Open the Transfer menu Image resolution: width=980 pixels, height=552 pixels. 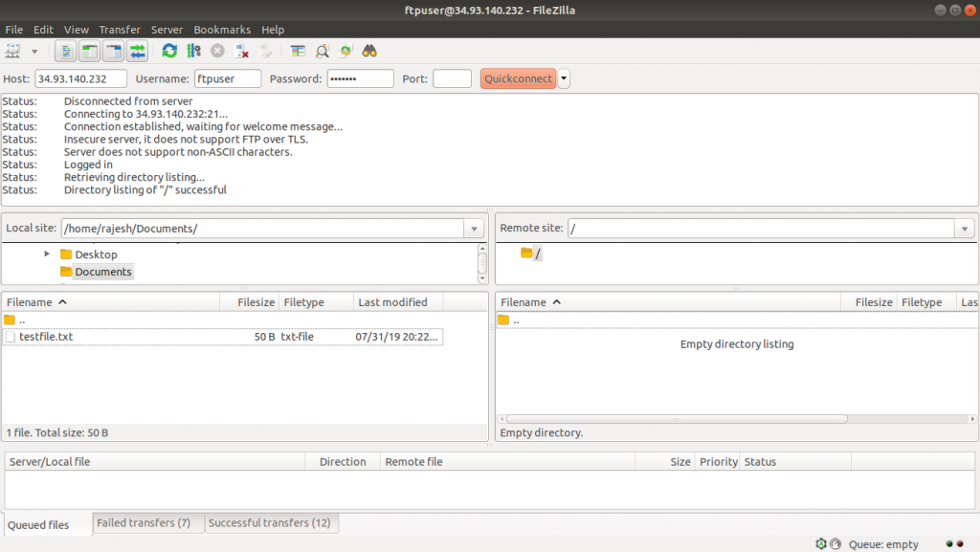point(120,30)
